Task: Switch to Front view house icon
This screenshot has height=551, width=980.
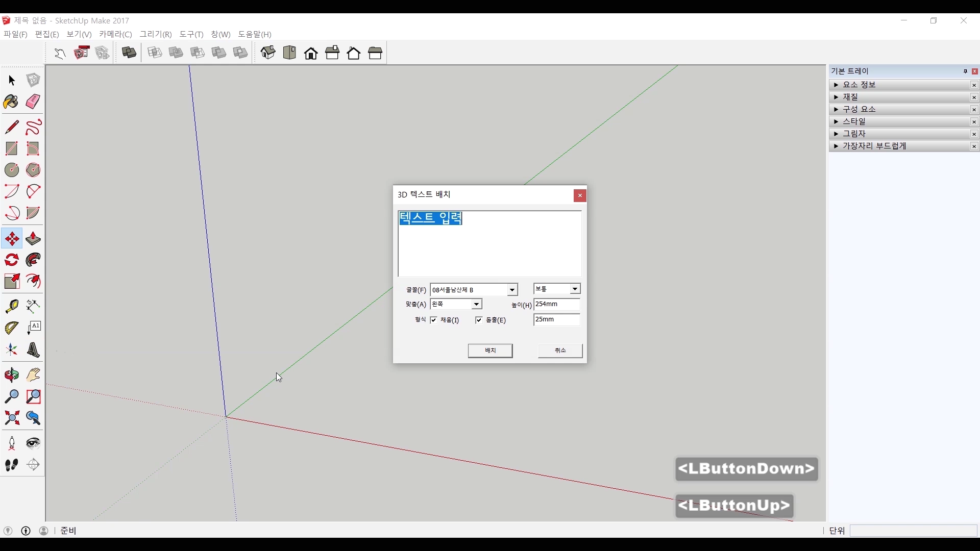Action: click(x=311, y=53)
